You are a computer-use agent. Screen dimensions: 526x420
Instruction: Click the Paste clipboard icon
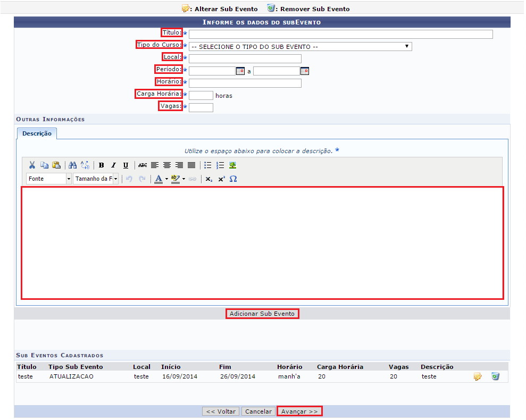tap(56, 165)
